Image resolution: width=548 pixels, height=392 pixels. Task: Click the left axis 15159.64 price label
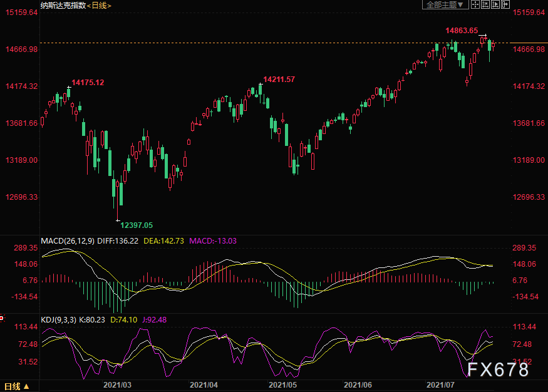pyautogui.click(x=21, y=13)
